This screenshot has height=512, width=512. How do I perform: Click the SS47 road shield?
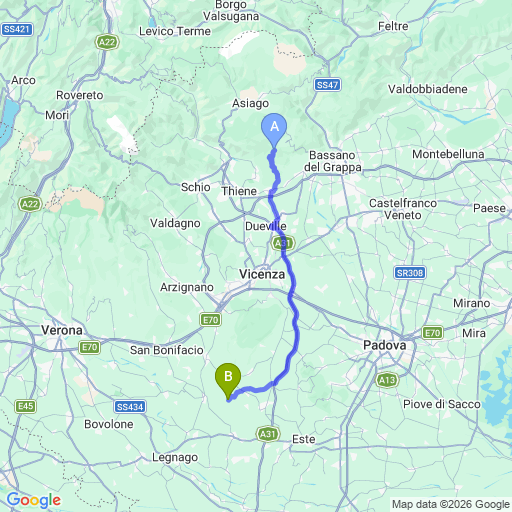pos(327,85)
